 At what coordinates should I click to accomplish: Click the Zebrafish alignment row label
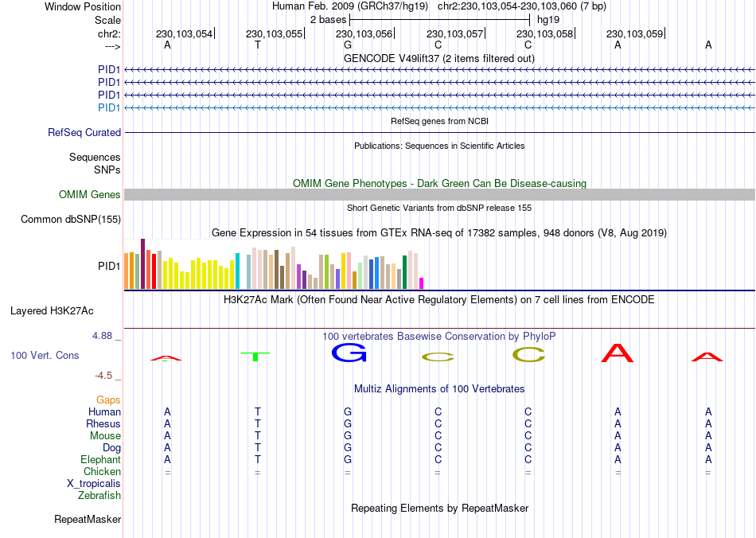[x=99, y=495]
